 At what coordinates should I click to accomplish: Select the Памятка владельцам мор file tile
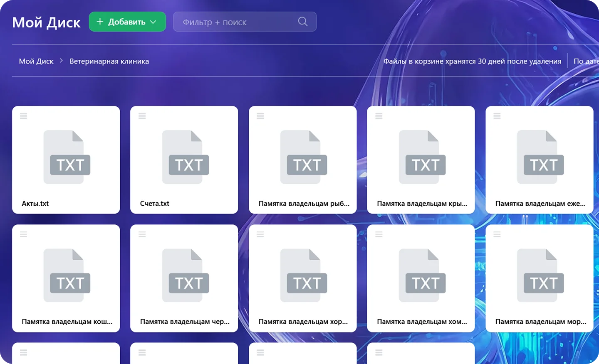(x=540, y=278)
